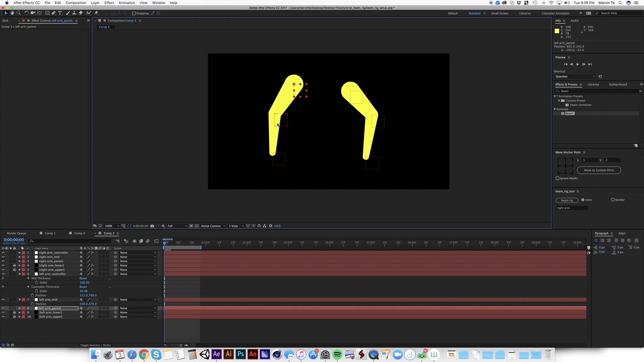Collapse the Mid Thickness effect
The height and width of the screenshot is (362, 644).
tap(29, 278)
